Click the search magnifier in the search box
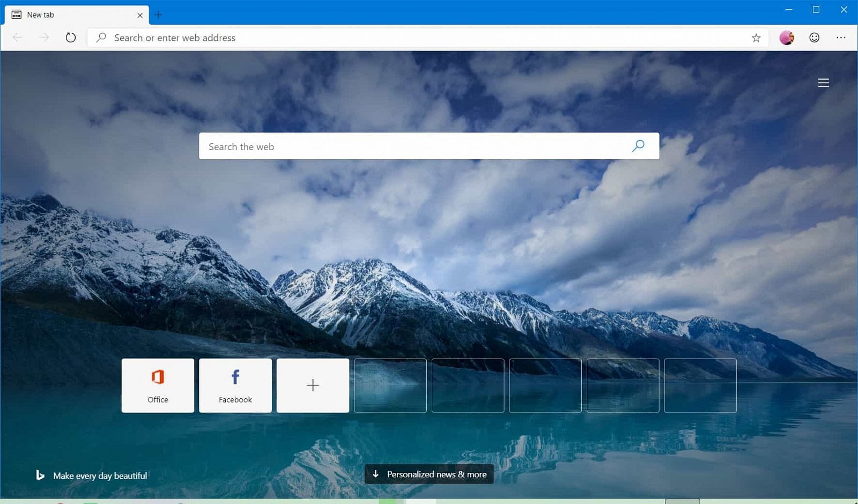 (x=638, y=146)
